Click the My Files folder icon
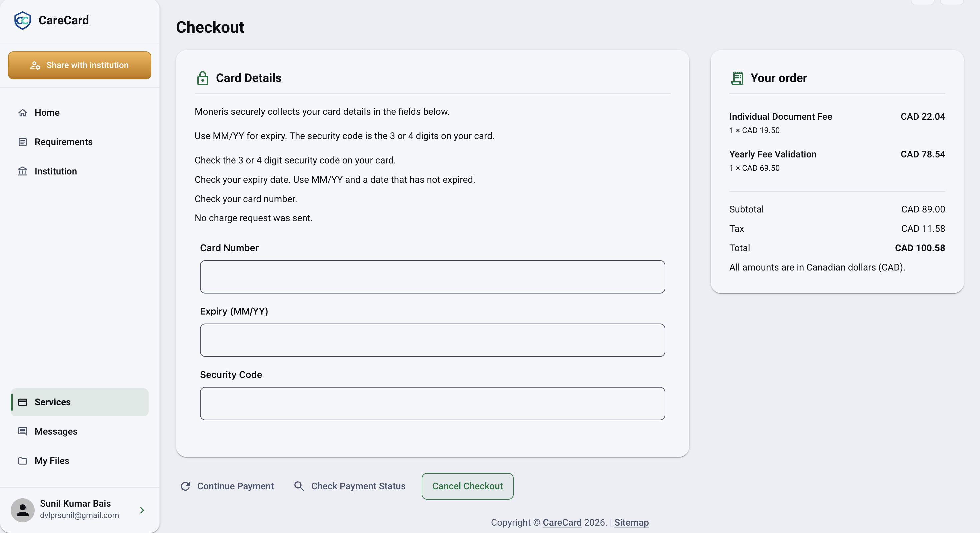Image resolution: width=980 pixels, height=533 pixels. click(x=22, y=461)
